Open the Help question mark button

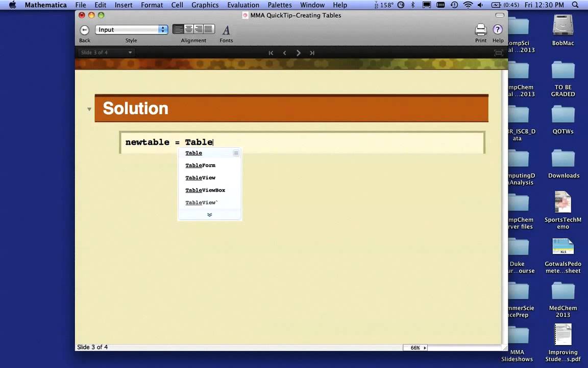(498, 29)
